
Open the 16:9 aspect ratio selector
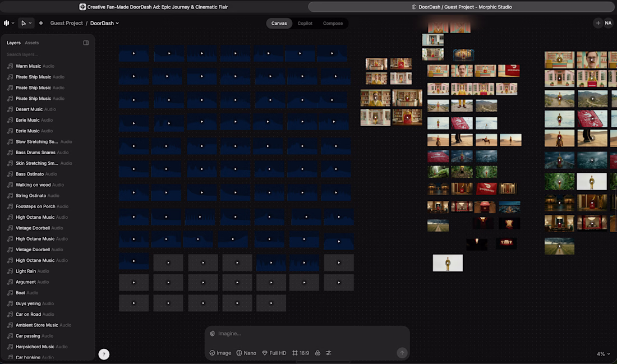point(301,353)
